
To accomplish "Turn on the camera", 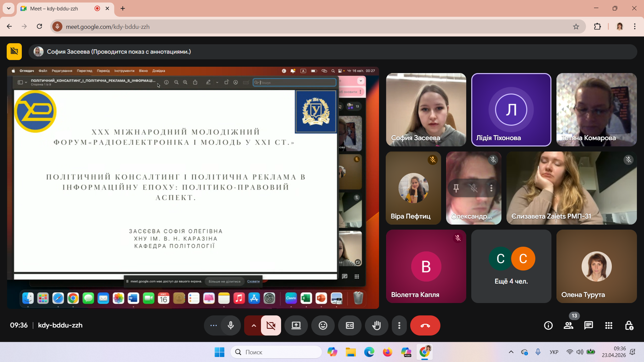I will tap(271, 325).
